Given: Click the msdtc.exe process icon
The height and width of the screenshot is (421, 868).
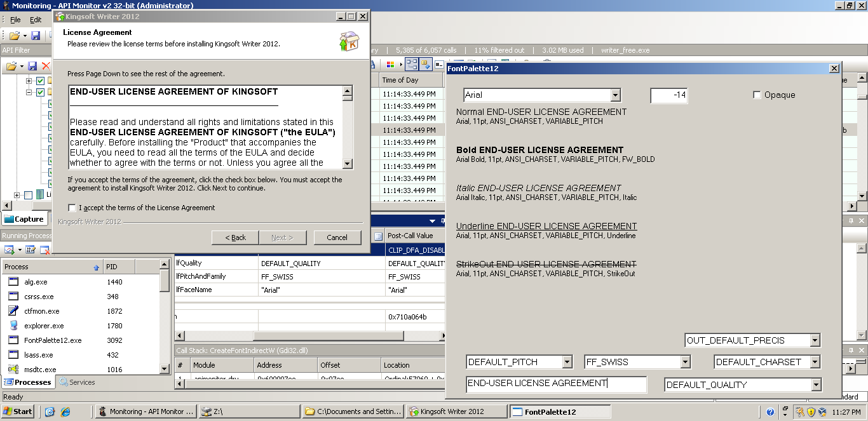Looking at the screenshot, I should click(x=13, y=369).
